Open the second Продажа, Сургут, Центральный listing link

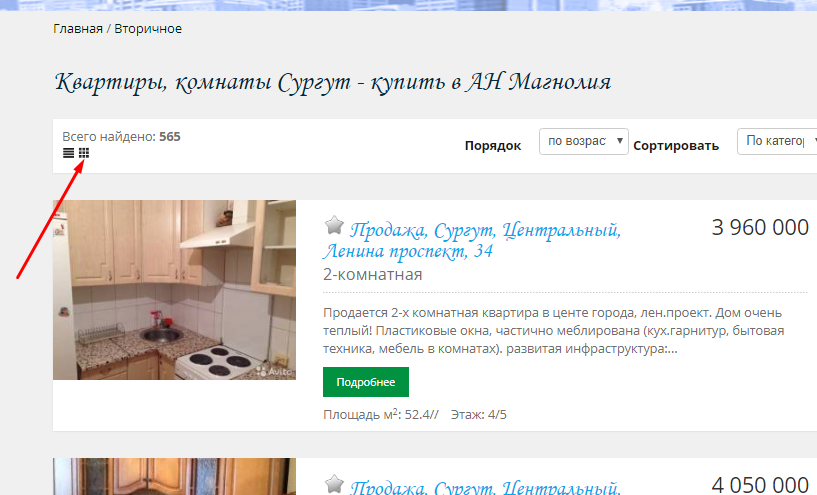(485, 487)
